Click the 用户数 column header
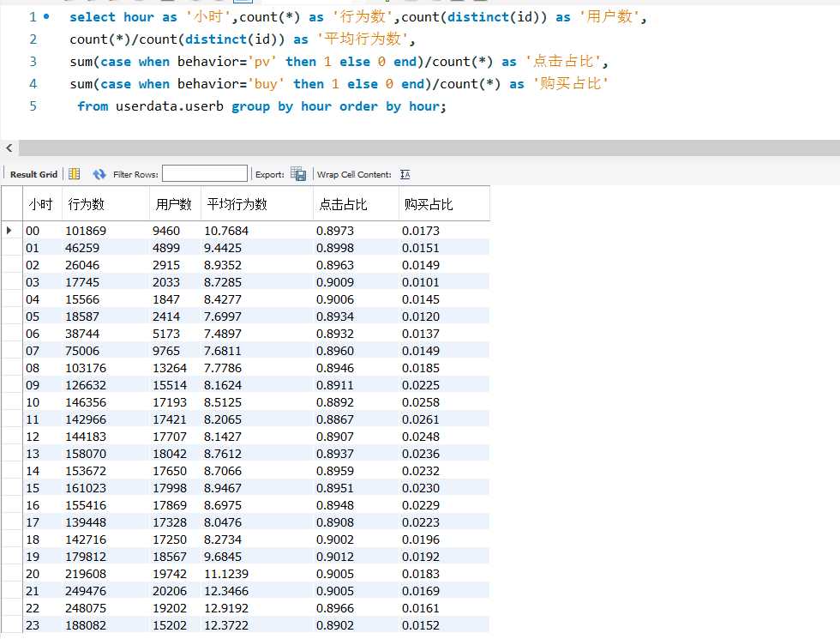The height and width of the screenshot is (639, 840). click(x=175, y=204)
